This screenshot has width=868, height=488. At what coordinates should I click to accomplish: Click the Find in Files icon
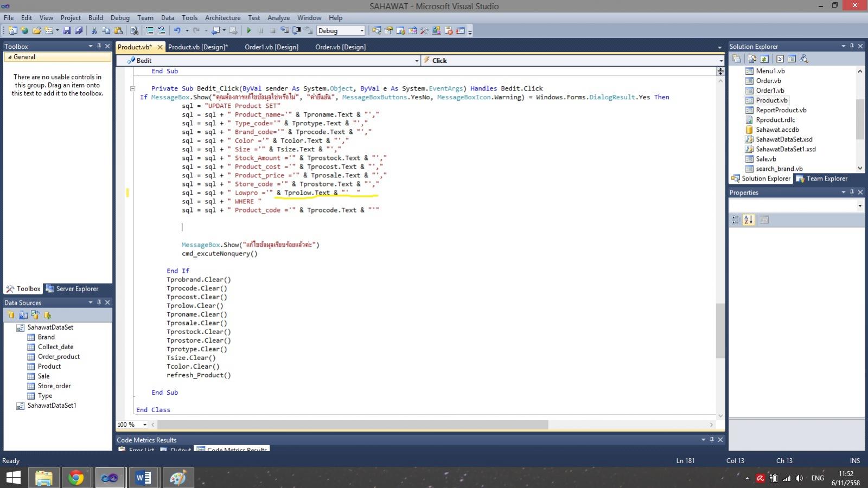pyautogui.click(x=134, y=30)
